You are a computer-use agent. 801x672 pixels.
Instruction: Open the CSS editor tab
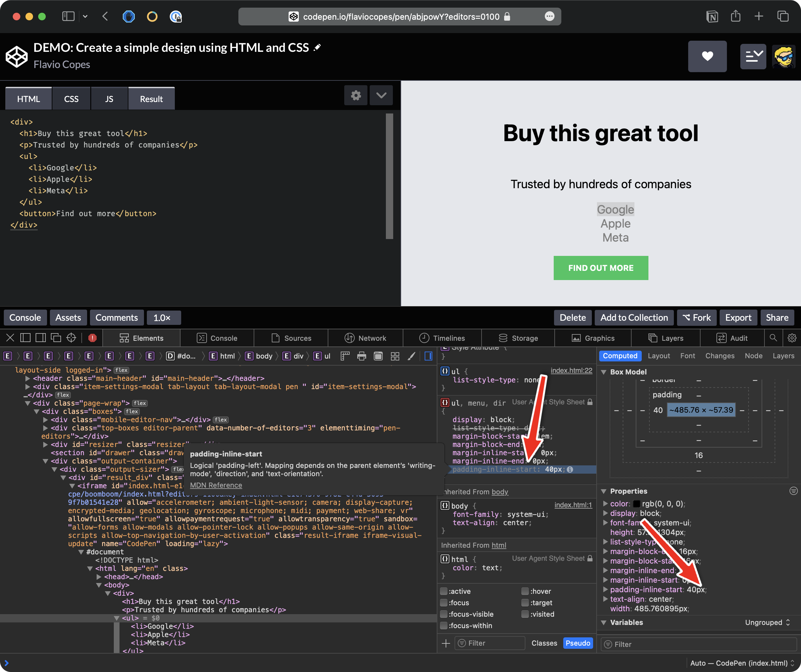[x=71, y=99]
